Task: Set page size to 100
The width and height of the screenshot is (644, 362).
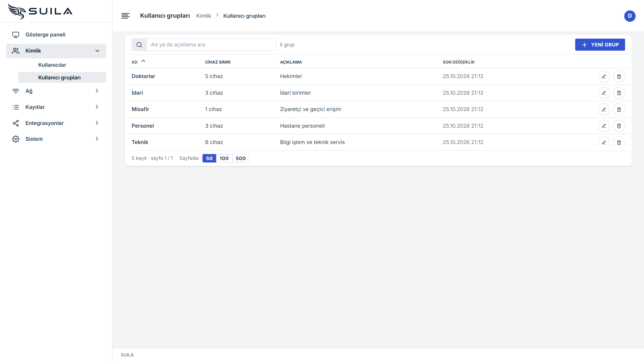Action: click(224, 158)
